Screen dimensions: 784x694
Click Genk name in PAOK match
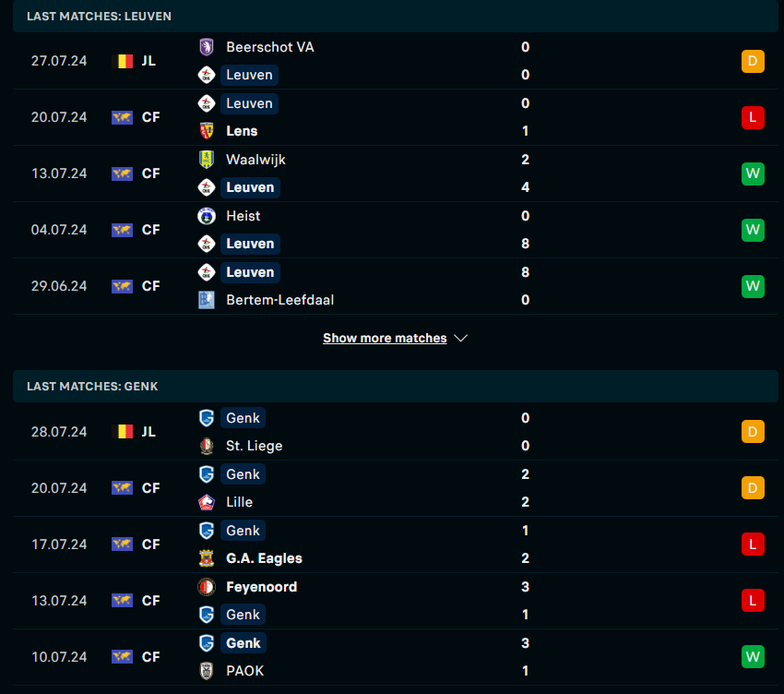243,643
